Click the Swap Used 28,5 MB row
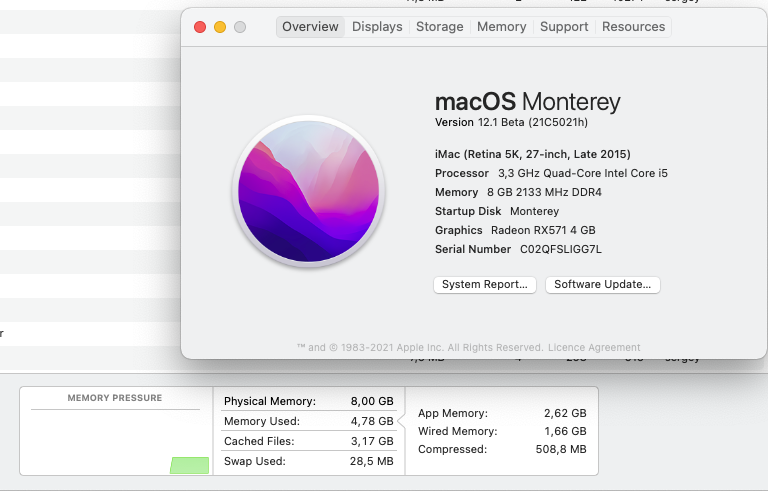 (309, 461)
